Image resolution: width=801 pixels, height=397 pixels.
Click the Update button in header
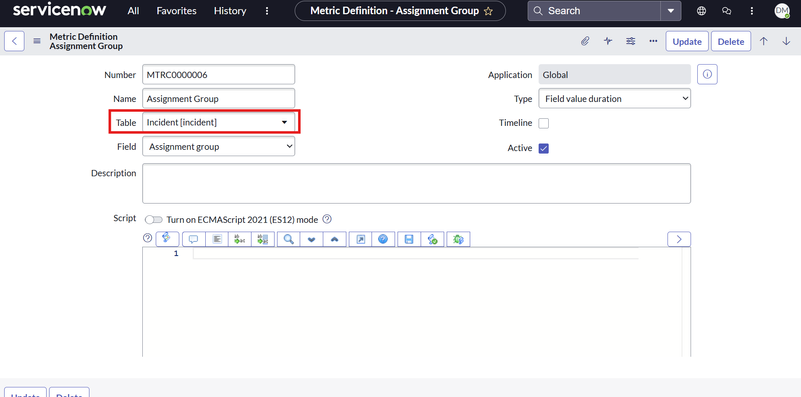(687, 41)
